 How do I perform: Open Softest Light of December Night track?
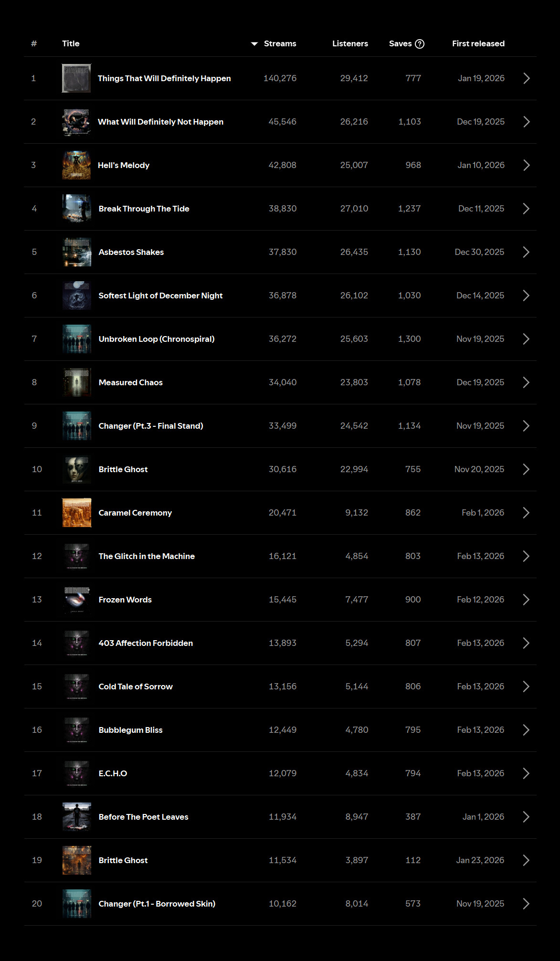click(160, 296)
